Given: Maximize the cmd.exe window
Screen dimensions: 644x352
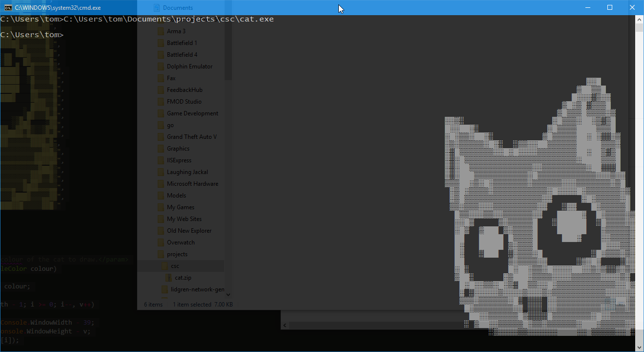Looking at the screenshot, I should point(610,7).
